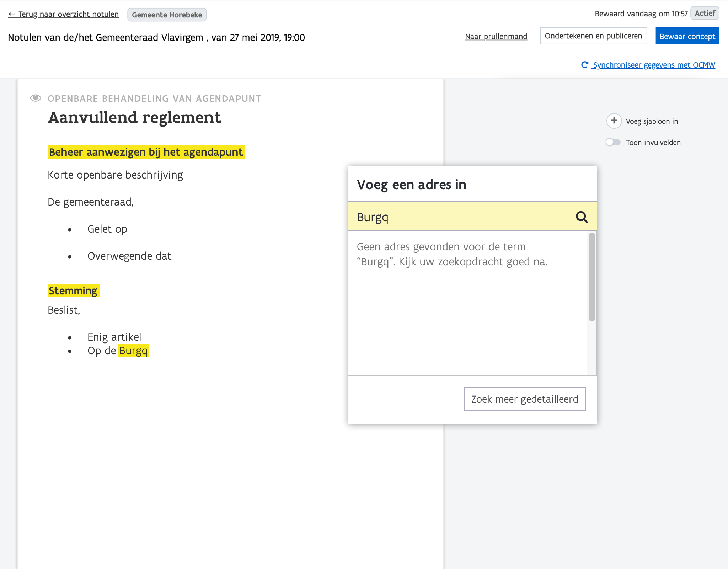Click the address results scrollbar
This screenshot has height=569, width=728.
point(591,277)
